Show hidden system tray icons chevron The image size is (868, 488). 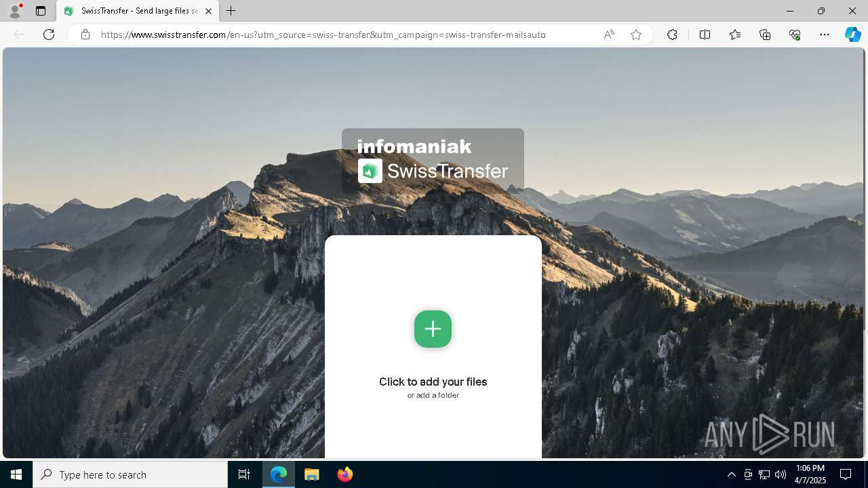coord(731,474)
